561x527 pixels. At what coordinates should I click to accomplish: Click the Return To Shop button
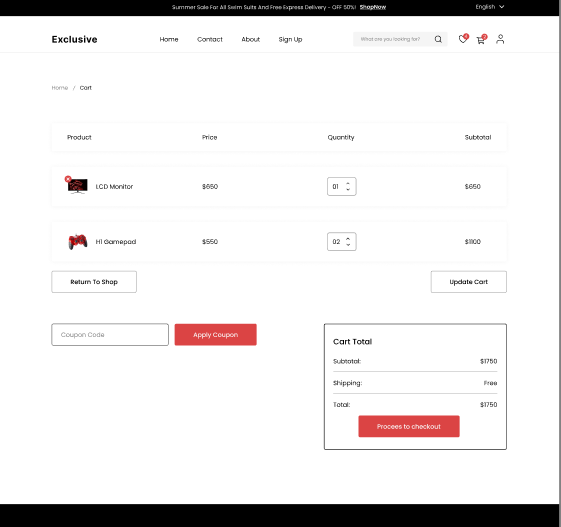[94, 282]
